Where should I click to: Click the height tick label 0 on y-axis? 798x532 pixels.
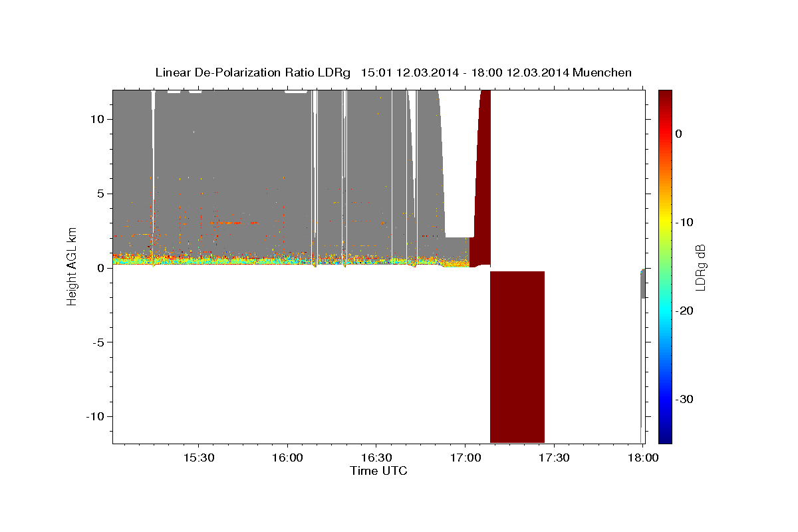101,268
